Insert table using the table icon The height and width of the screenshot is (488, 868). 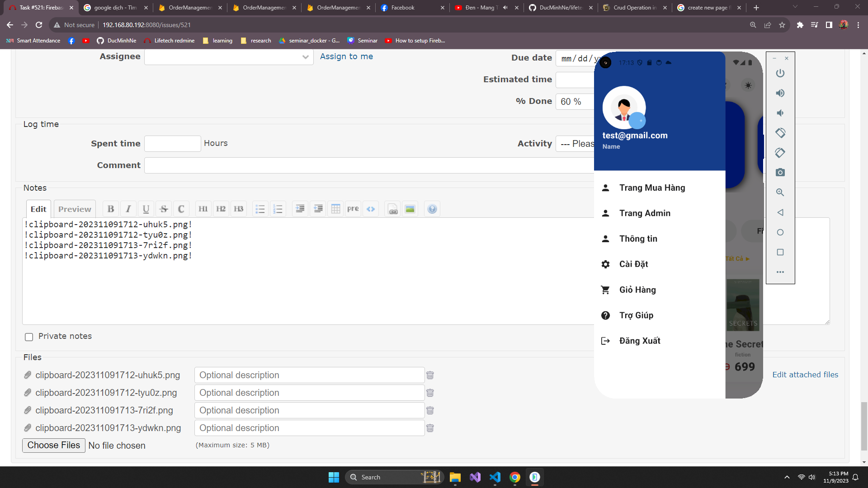335,209
